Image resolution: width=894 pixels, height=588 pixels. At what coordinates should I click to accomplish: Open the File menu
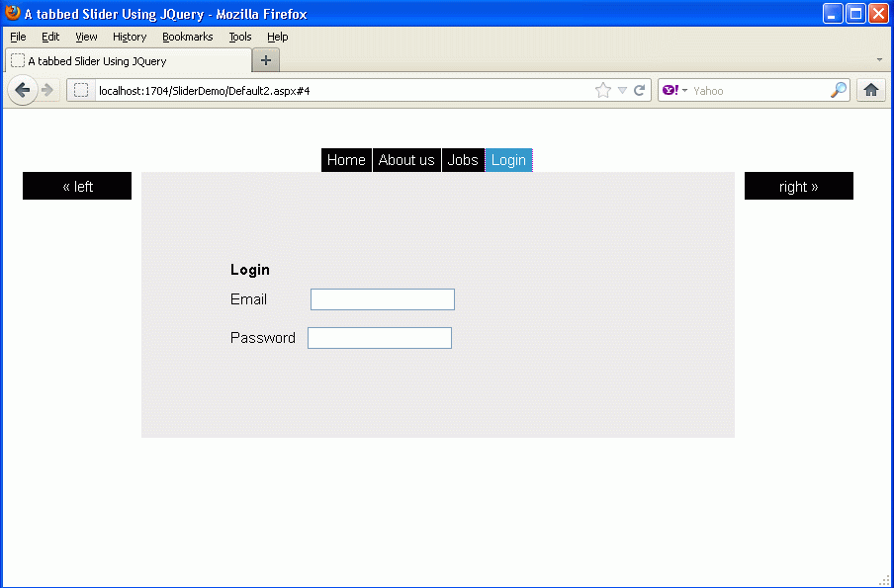18,37
